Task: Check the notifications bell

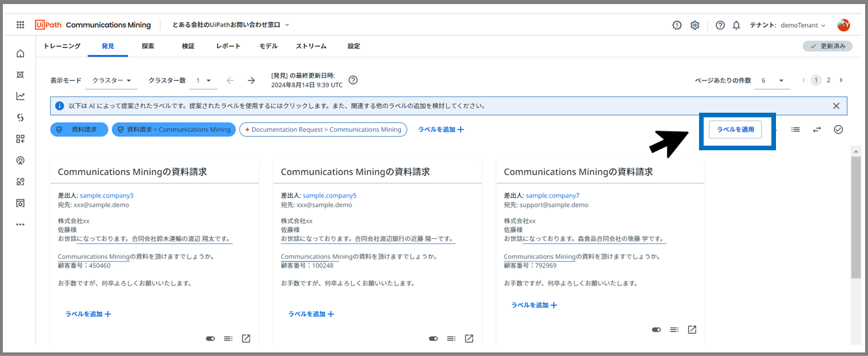Action: point(737,25)
